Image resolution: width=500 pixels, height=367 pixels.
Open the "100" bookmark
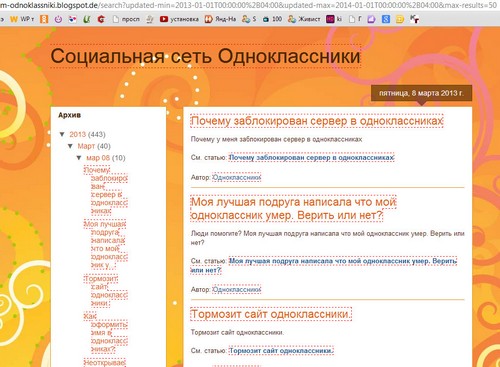click(272, 19)
